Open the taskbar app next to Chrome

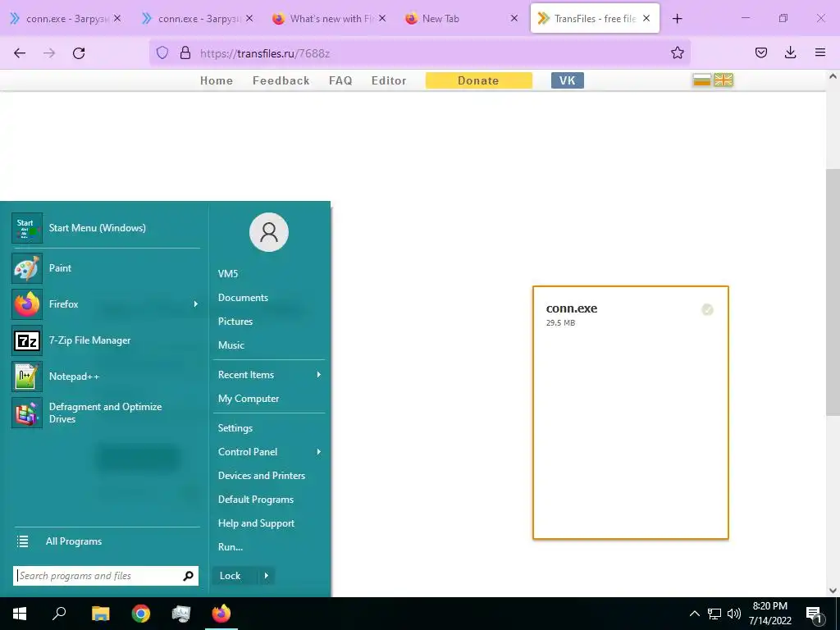coord(181,614)
